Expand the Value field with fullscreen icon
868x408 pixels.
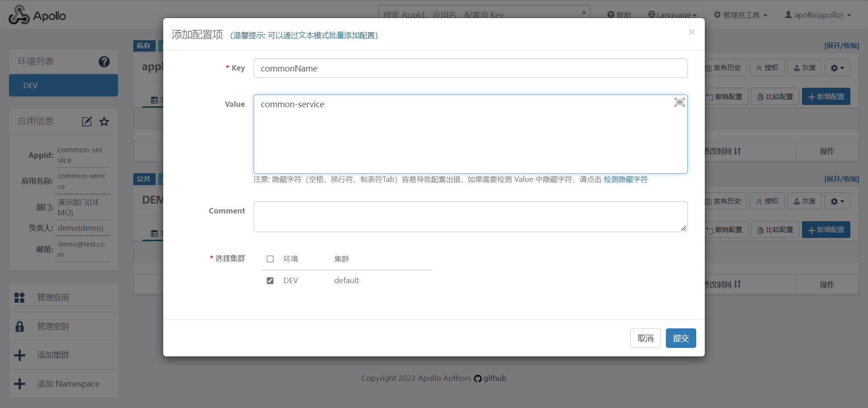tap(679, 102)
